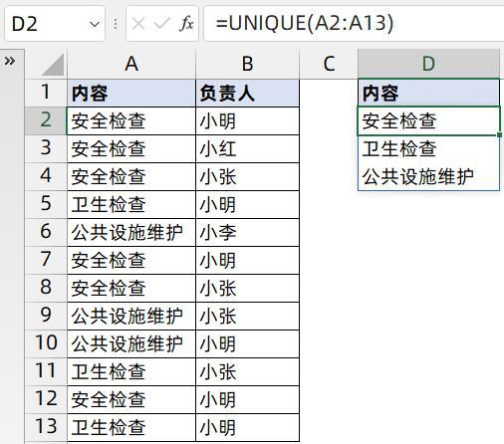The height and width of the screenshot is (444, 504).
Task: Select column B header
Action: point(247,64)
